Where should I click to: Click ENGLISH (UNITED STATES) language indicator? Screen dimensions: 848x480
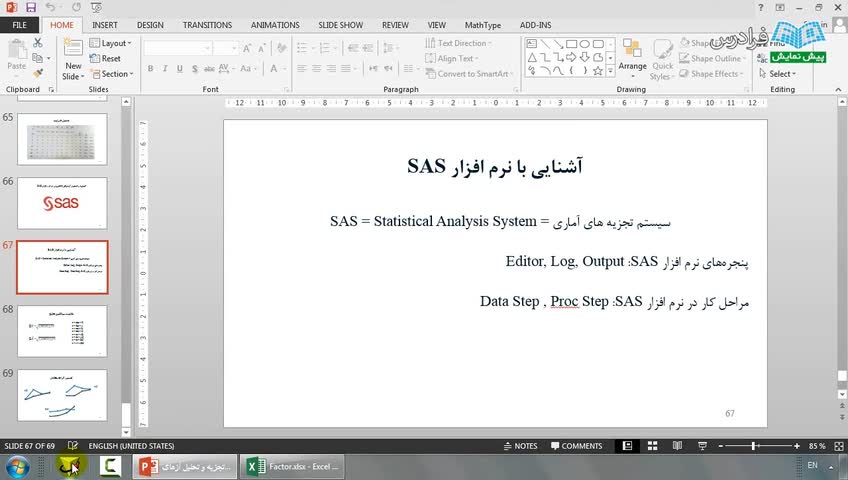[x=131, y=446]
